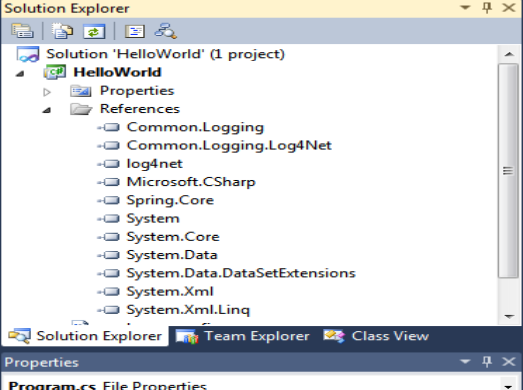This screenshot has height=390, width=523.
Task: Click the View Code toolbar icon
Action: pos(134,31)
